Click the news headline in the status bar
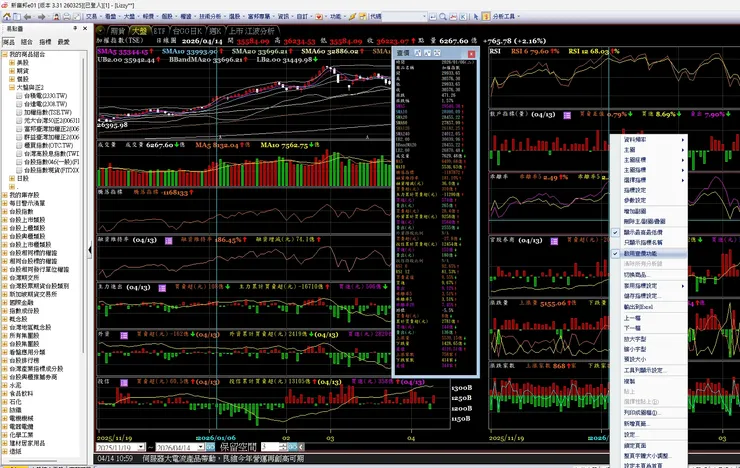 tap(223, 459)
